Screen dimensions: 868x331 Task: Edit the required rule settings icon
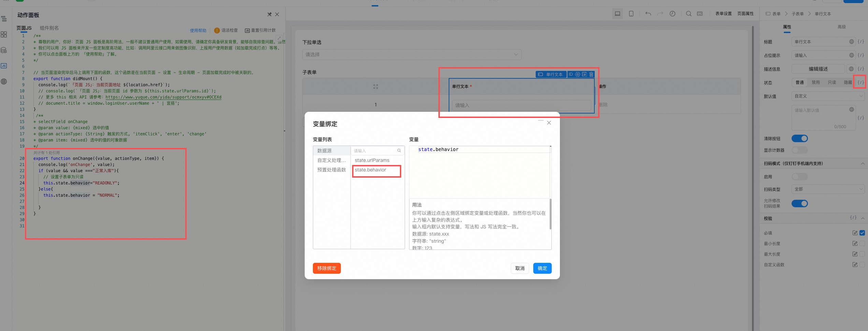click(x=855, y=233)
